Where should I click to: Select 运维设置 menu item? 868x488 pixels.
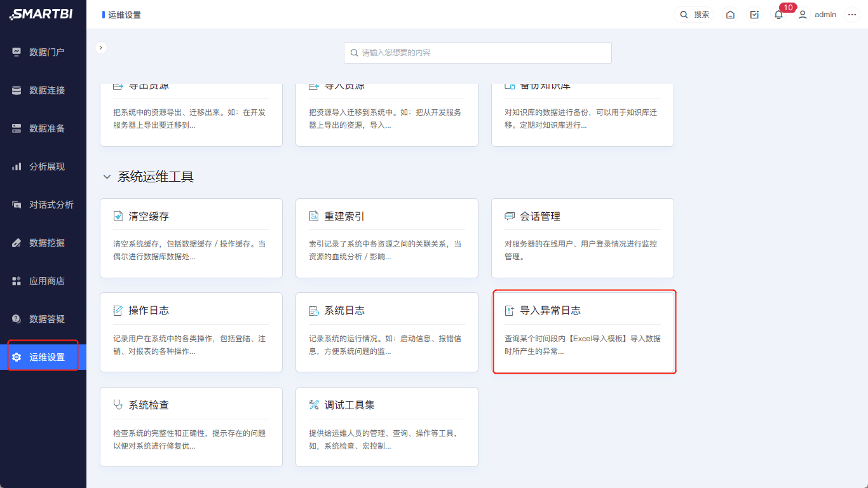[x=43, y=357]
